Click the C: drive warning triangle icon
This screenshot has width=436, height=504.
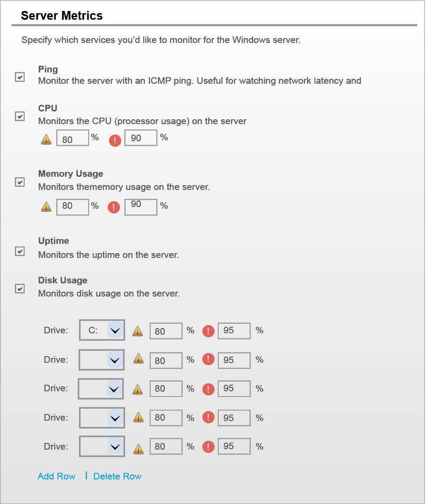click(x=138, y=331)
